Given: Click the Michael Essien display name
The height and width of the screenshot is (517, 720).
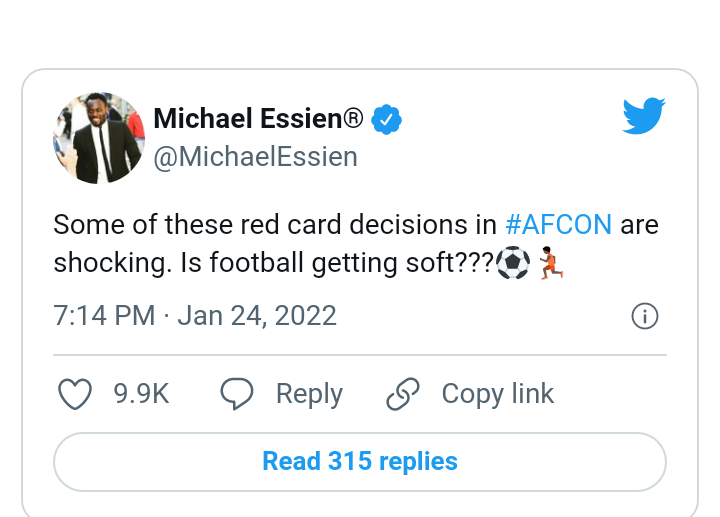Looking at the screenshot, I should point(248,118).
